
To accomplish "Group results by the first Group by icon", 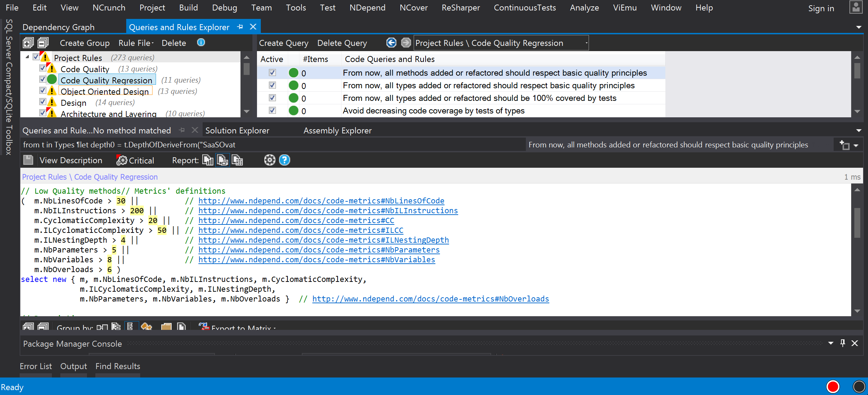I will (102, 327).
